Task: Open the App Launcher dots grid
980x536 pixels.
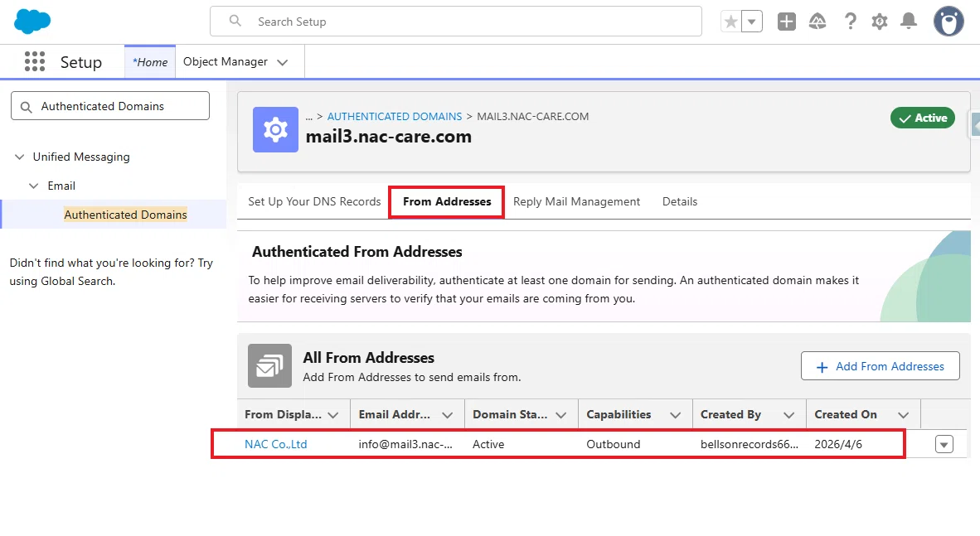Action: (x=34, y=62)
